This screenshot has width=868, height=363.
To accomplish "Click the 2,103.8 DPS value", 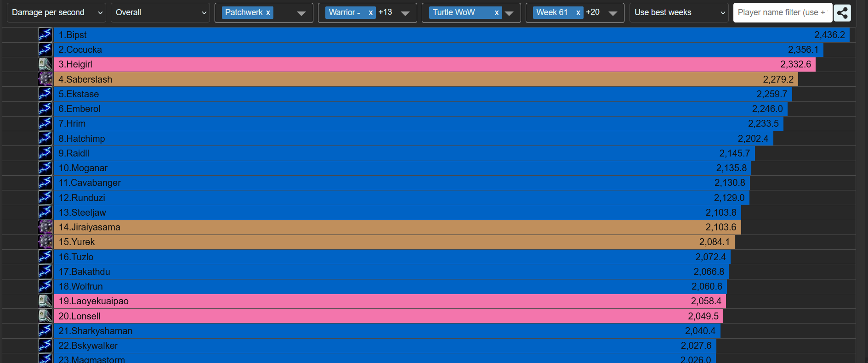I will pos(721,212).
